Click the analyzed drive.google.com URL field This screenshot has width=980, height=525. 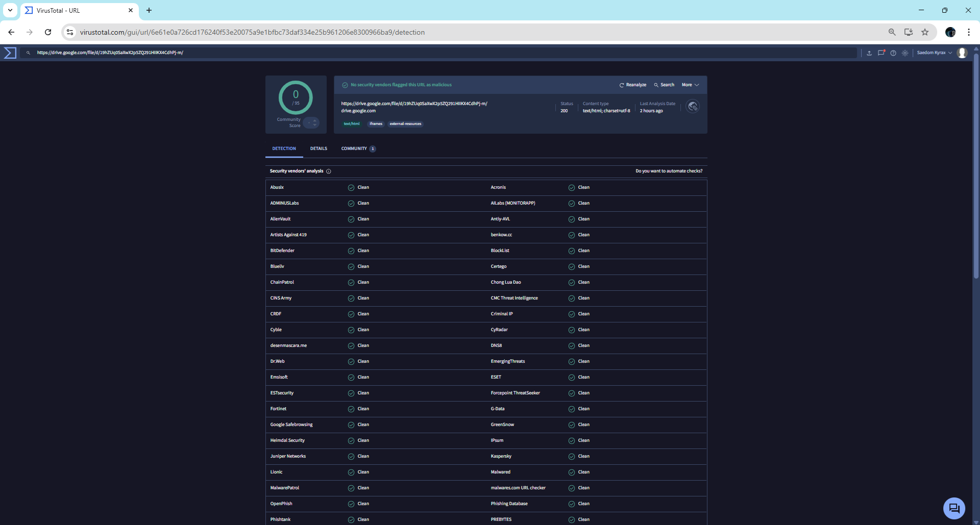point(414,107)
